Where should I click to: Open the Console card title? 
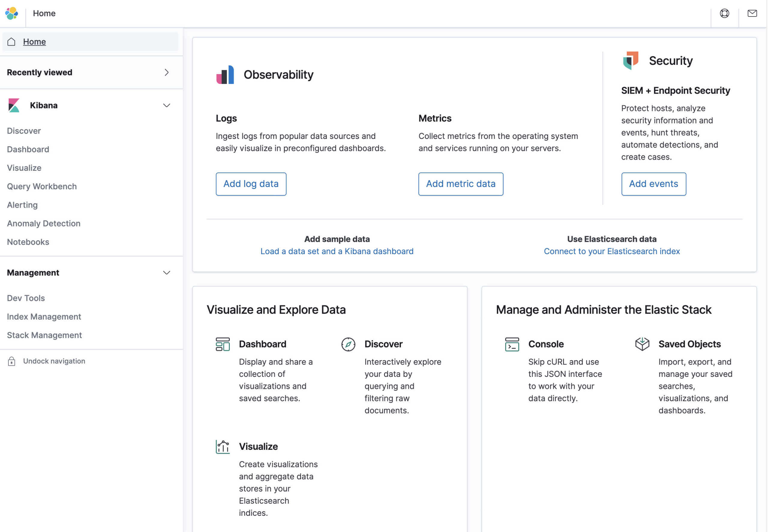(546, 344)
